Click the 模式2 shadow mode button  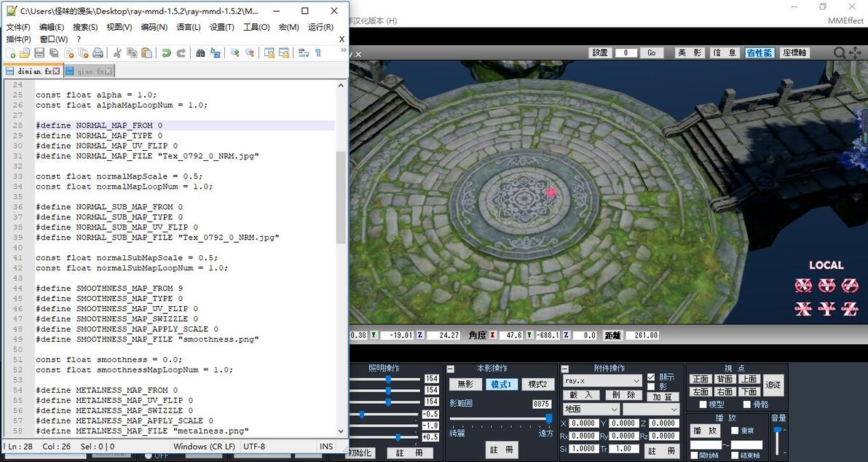coord(537,384)
